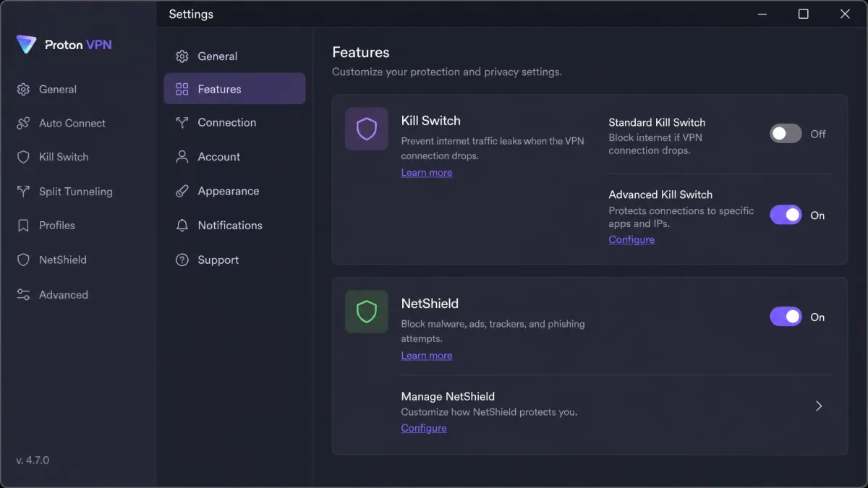Click the purple Kill Switch shield tile
This screenshot has height=488, width=868.
[x=367, y=129]
